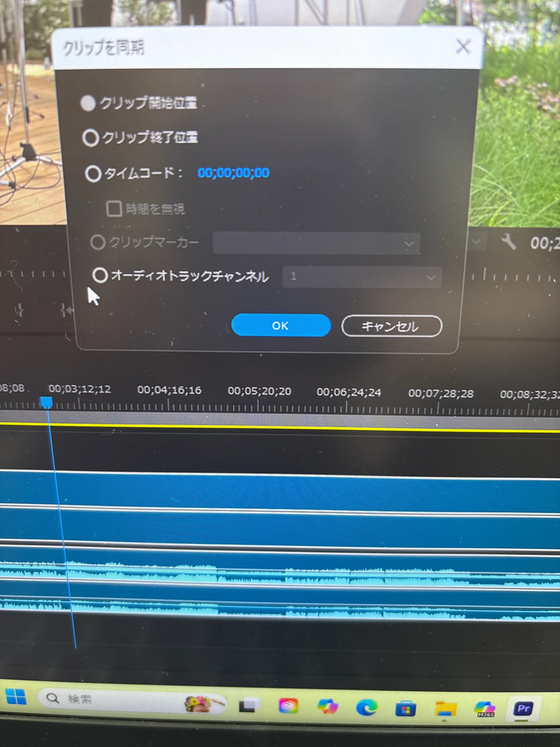Select タイムコード radio option
The width and height of the screenshot is (560, 747).
[x=93, y=174]
